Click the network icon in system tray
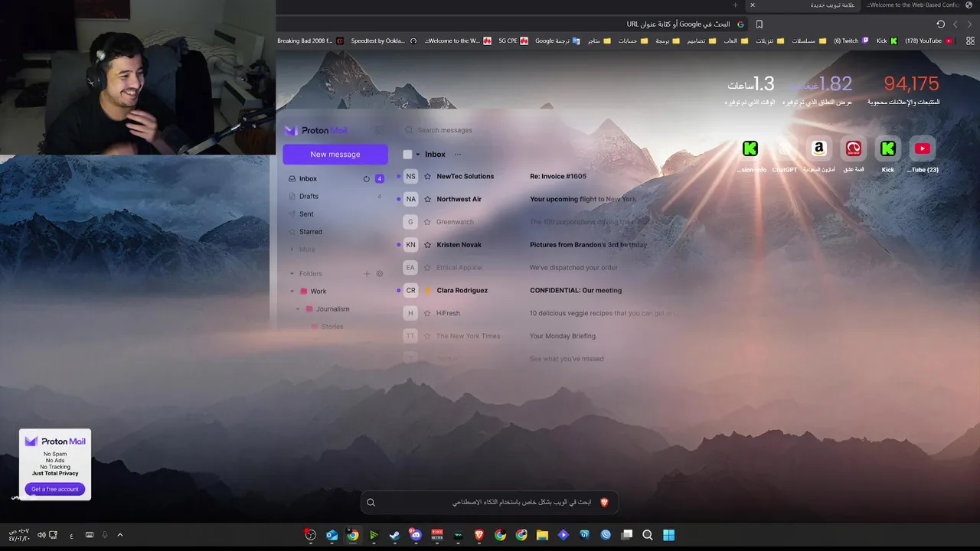The image size is (980, 551). click(53, 535)
